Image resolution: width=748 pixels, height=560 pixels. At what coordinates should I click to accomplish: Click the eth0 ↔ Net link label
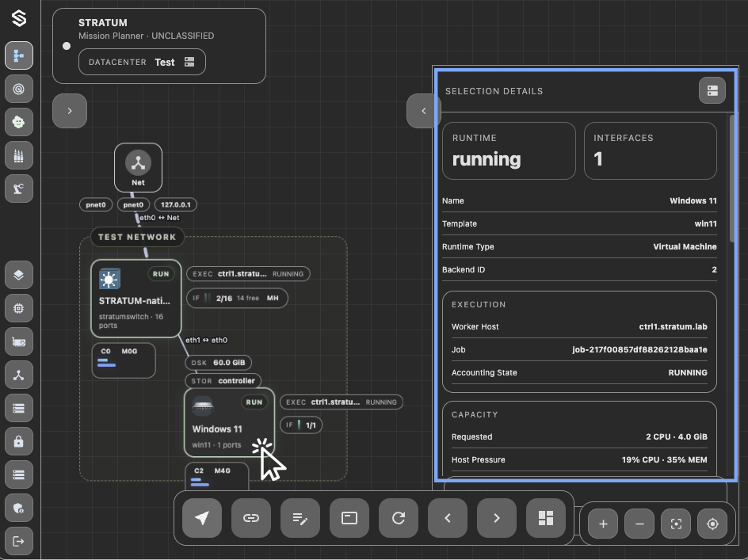pyautogui.click(x=160, y=218)
